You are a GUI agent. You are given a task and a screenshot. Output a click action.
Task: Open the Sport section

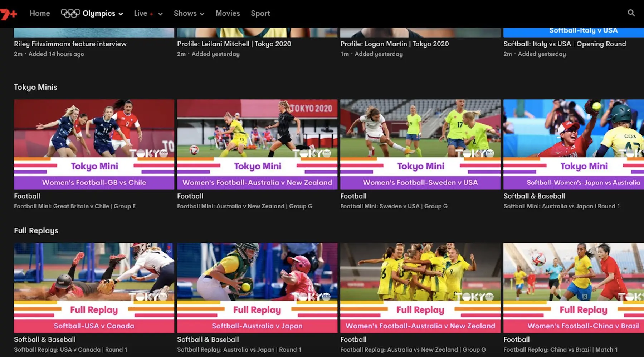click(260, 13)
